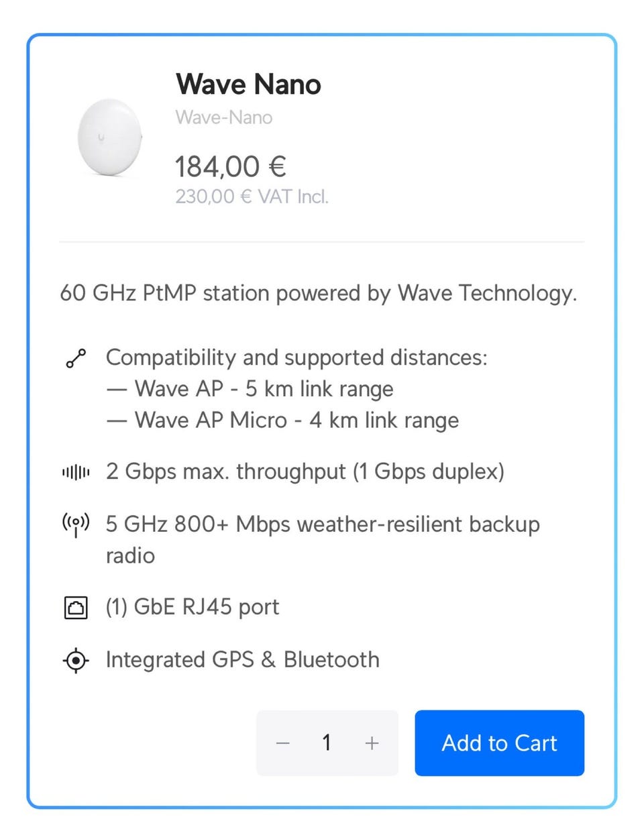Click the Wave Nano product thumbnail
Image resolution: width=644 pixels, height=823 pixels.
point(110,138)
